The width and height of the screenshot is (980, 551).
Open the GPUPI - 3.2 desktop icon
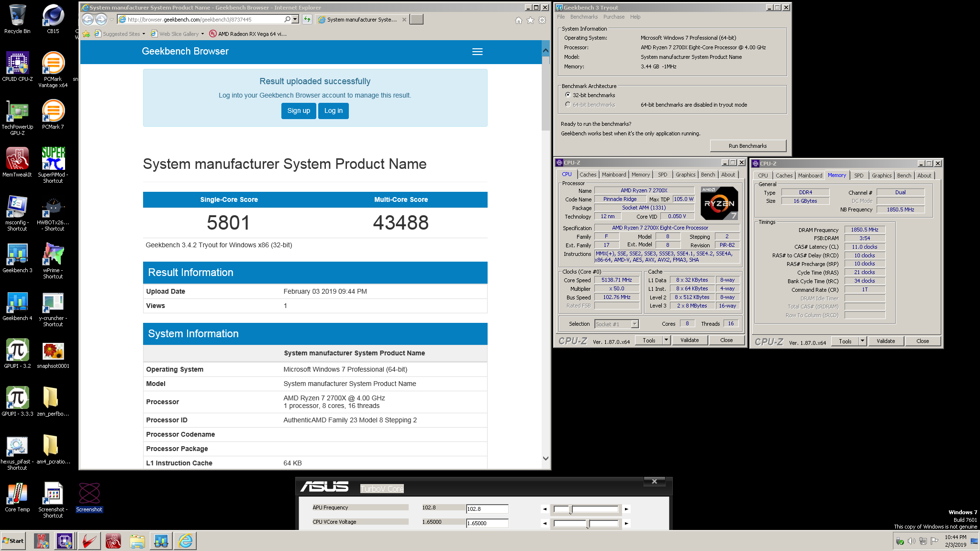click(x=17, y=354)
